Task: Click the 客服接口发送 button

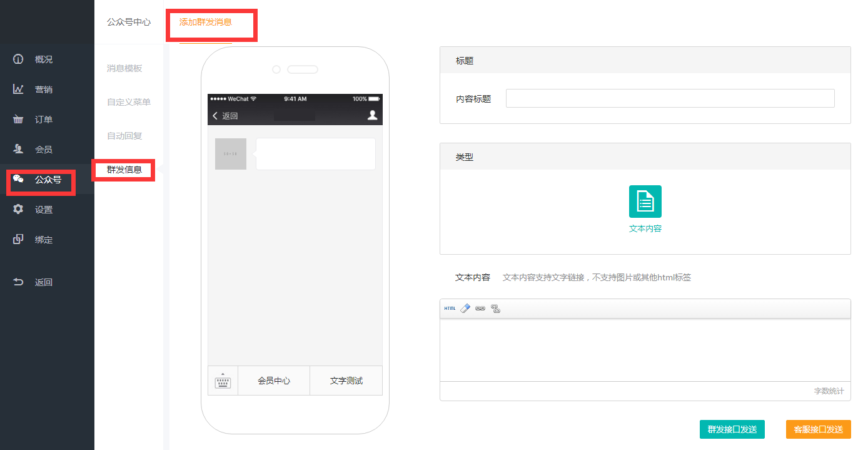Action: (x=818, y=429)
